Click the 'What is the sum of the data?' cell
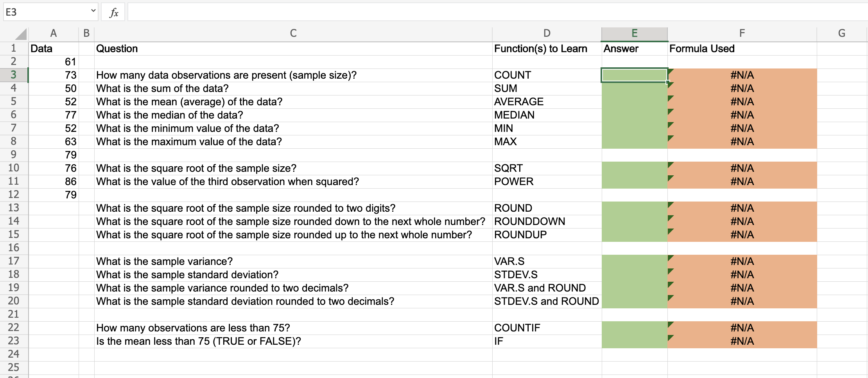This screenshot has width=868, height=378. pos(293,88)
